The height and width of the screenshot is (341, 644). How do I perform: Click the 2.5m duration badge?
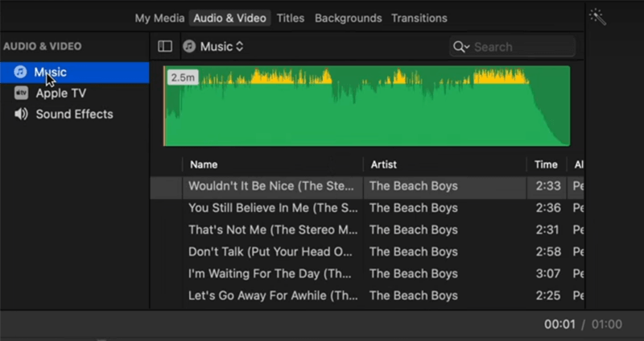[x=183, y=77]
